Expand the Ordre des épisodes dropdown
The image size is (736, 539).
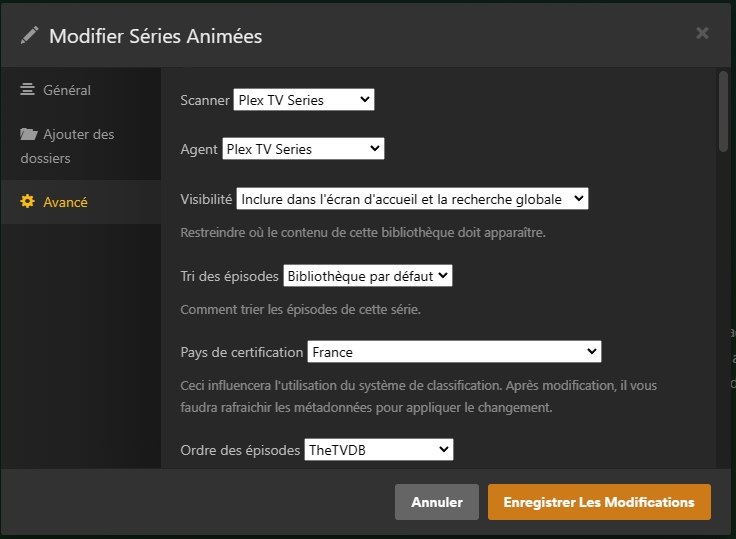pyautogui.click(x=378, y=450)
